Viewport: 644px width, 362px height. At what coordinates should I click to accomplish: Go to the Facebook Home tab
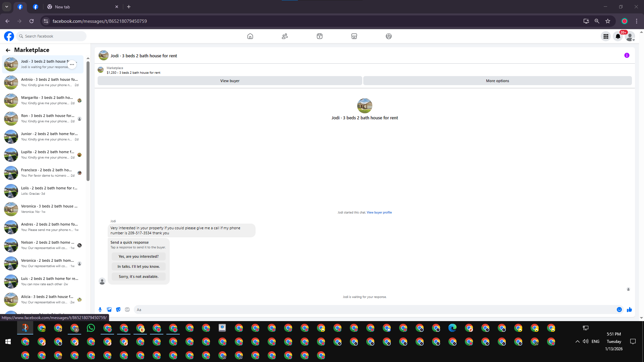click(x=250, y=36)
